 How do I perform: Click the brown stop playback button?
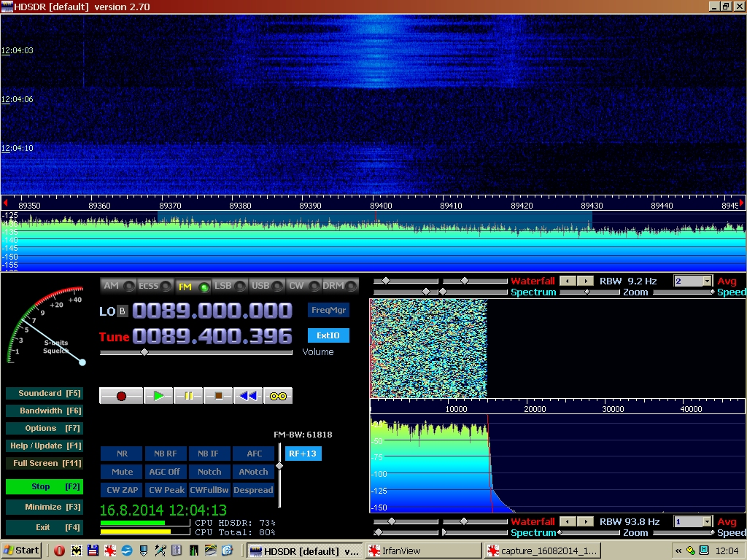(218, 396)
